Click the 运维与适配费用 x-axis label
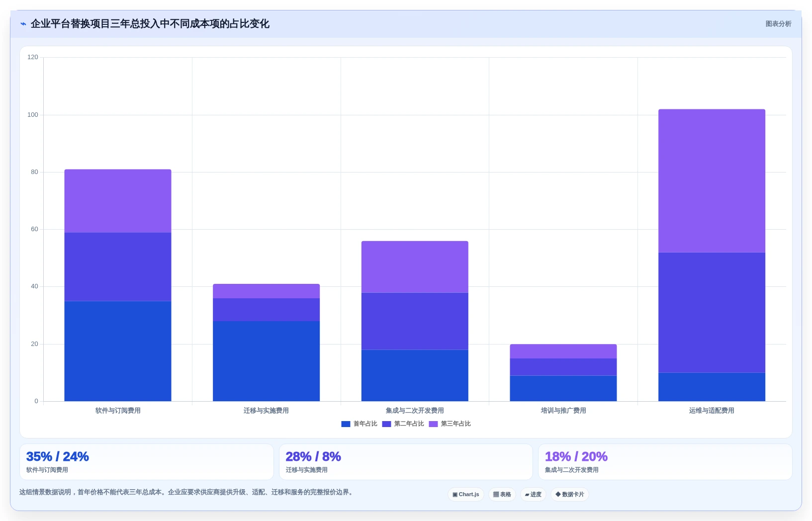The image size is (812, 521). (x=712, y=411)
